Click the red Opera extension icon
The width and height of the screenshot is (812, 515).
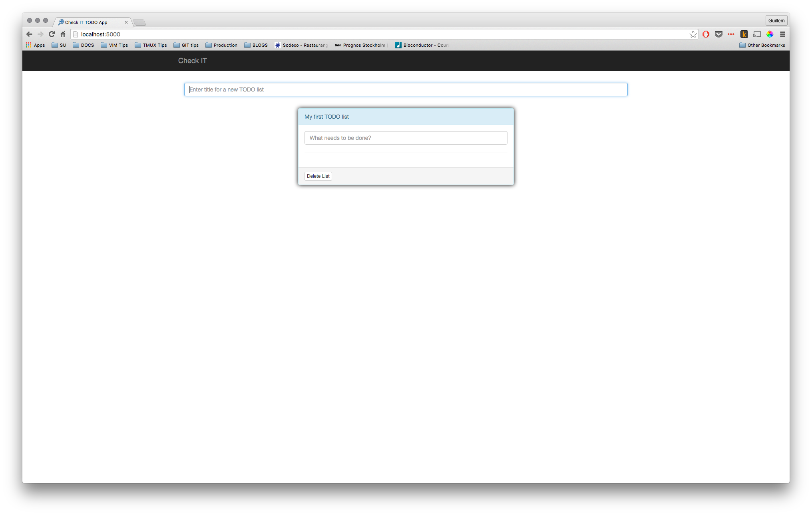pos(706,34)
